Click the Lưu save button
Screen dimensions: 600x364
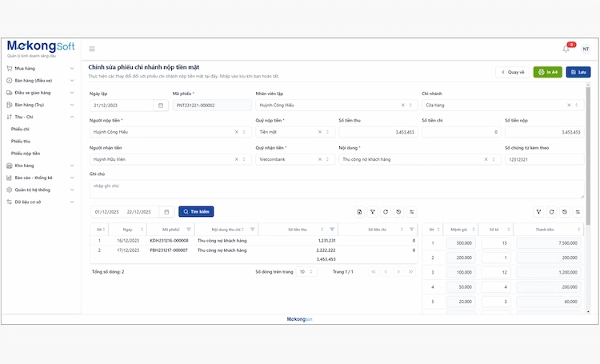coord(578,72)
